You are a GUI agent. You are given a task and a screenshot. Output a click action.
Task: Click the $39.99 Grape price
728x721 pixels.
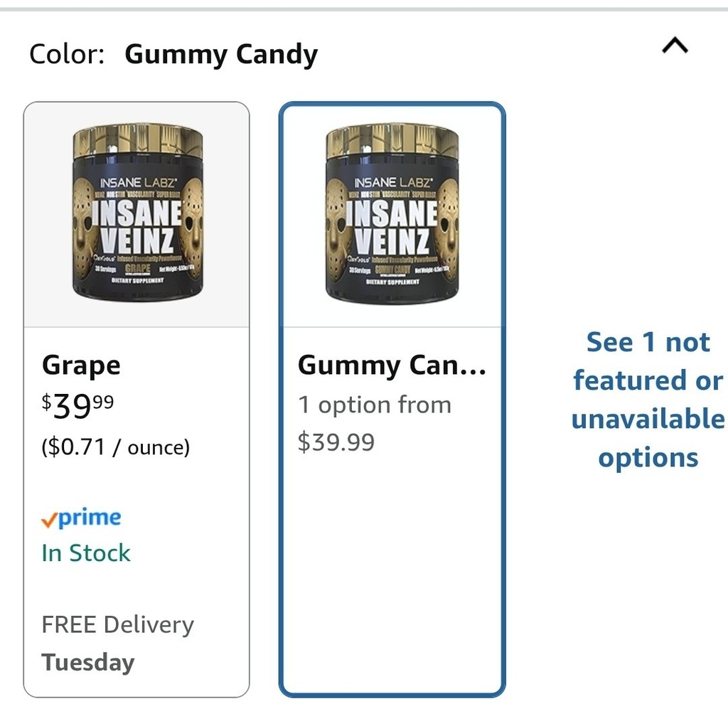tap(77, 406)
